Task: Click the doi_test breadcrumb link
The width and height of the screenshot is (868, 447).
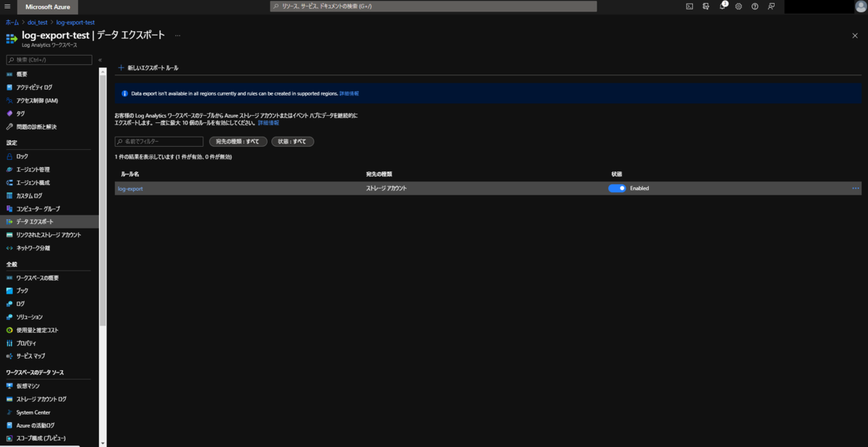Action: 38,22
